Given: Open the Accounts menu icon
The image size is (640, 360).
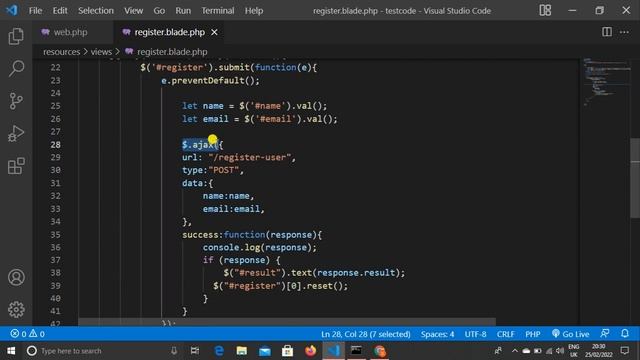Looking at the screenshot, I should [x=16, y=277].
